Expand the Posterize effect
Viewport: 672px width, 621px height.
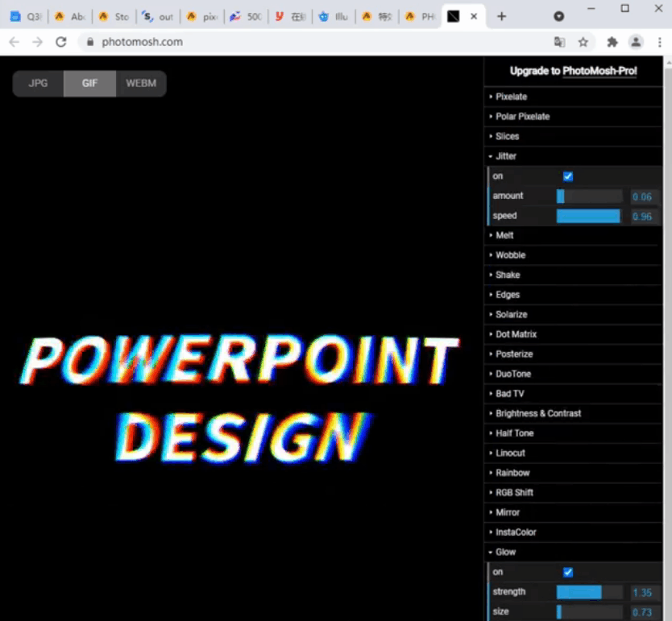(x=573, y=354)
